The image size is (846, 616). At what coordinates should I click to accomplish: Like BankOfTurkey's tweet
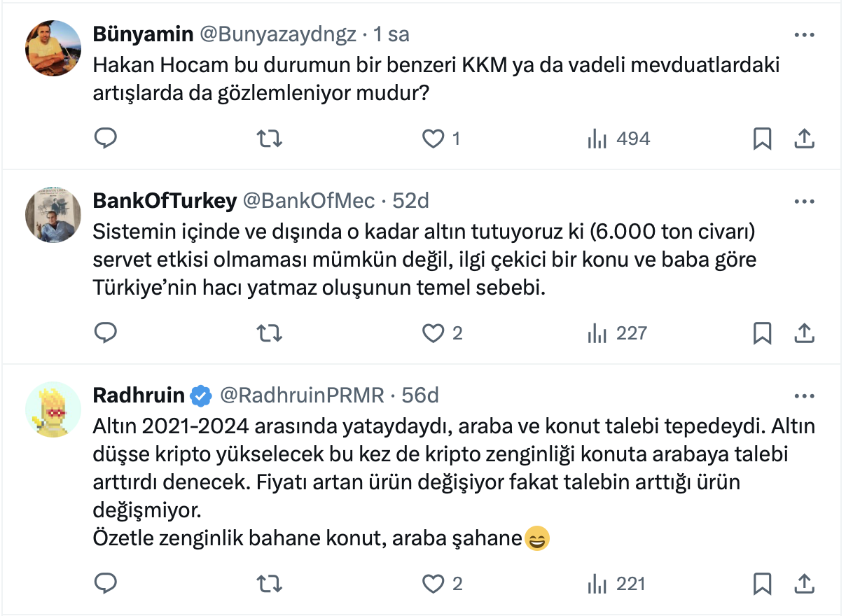click(434, 333)
